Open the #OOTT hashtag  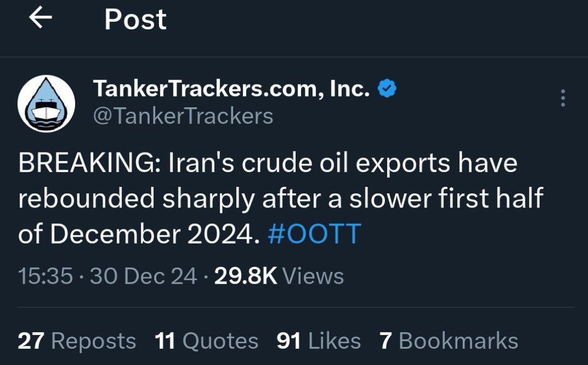315,234
